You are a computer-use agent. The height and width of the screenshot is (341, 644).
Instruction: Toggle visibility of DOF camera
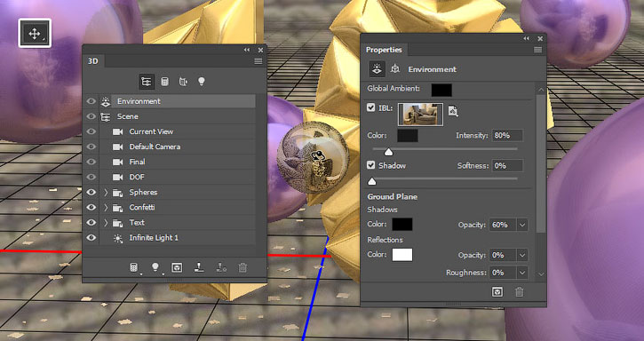pos(91,177)
